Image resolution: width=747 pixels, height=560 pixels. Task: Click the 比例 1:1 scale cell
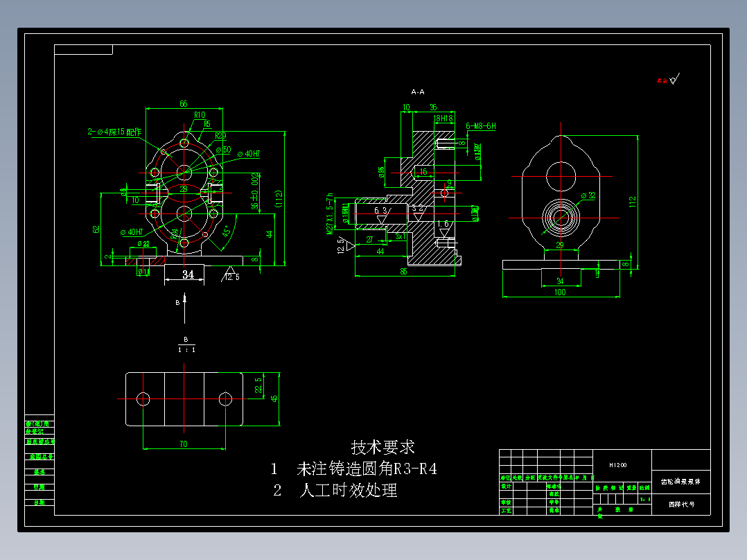(644, 498)
